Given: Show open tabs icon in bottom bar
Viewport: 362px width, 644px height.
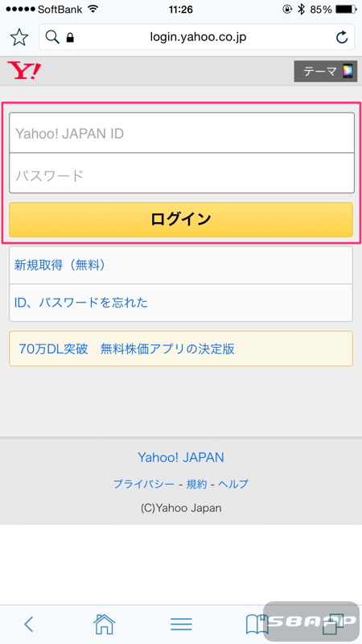Looking at the screenshot, I should [333, 625].
